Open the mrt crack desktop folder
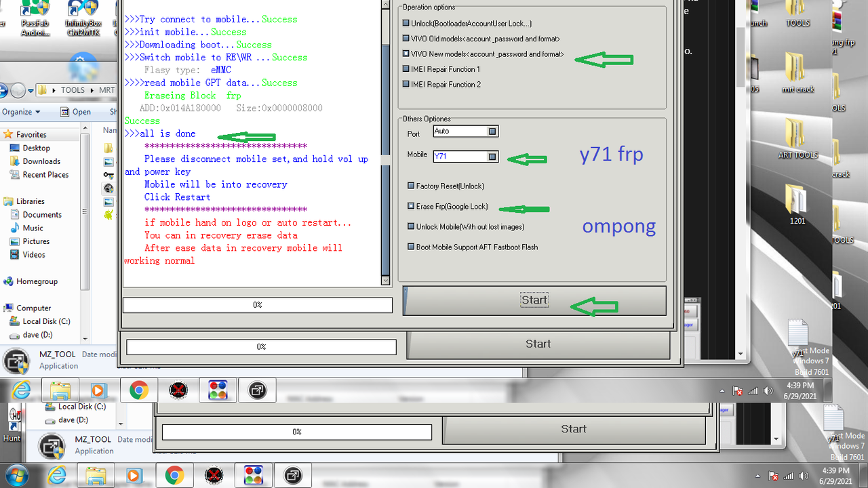The height and width of the screenshot is (488, 868). coord(797,72)
